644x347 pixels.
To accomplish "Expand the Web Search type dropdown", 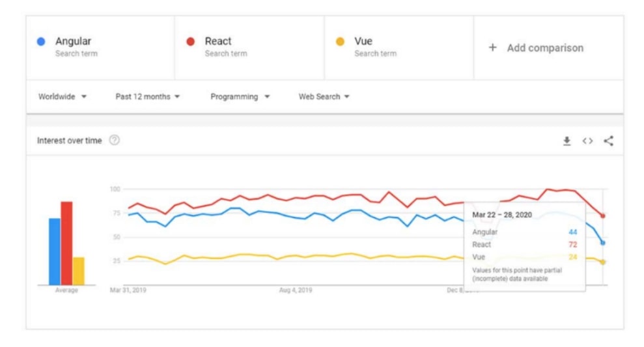I will 324,96.
